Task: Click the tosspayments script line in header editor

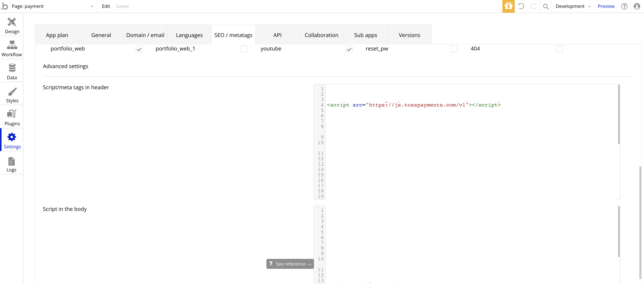Action: (x=414, y=105)
